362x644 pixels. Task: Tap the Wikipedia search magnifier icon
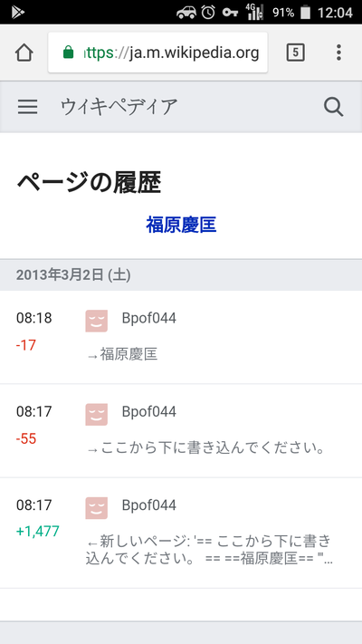coord(333,107)
